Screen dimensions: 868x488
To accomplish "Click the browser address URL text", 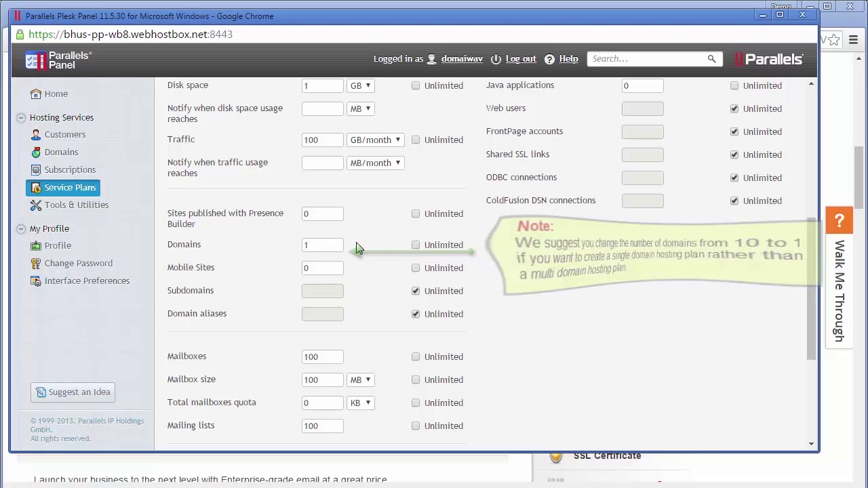I will pos(131,34).
